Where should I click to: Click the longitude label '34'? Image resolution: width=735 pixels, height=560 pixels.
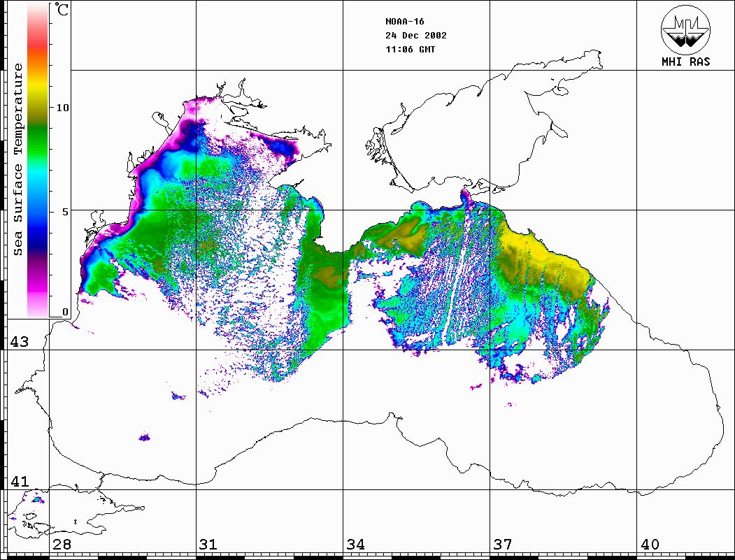point(355,544)
